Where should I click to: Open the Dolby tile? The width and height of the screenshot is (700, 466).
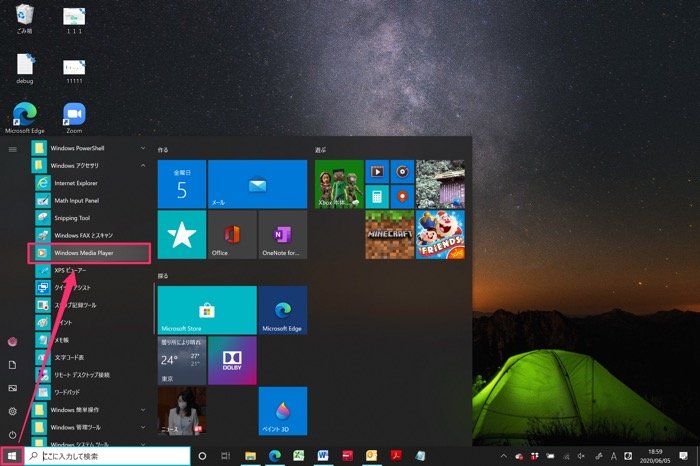click(x=232, y=361)
